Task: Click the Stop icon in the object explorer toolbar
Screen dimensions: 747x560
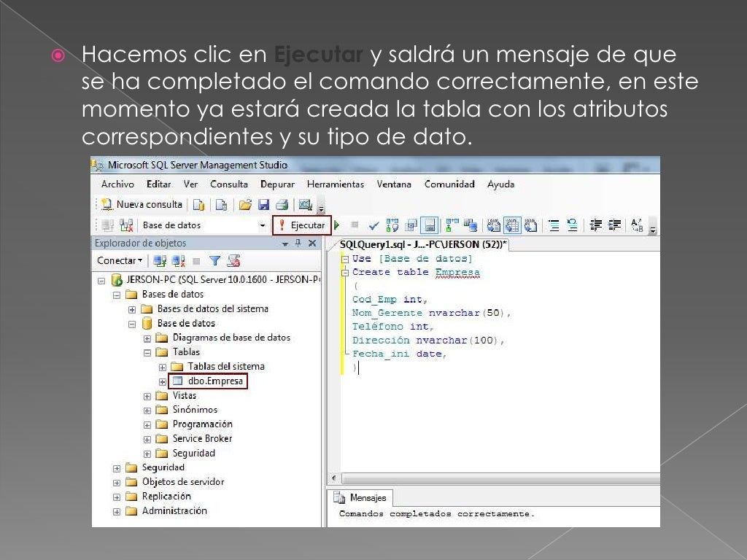Action: coord(196,261)
